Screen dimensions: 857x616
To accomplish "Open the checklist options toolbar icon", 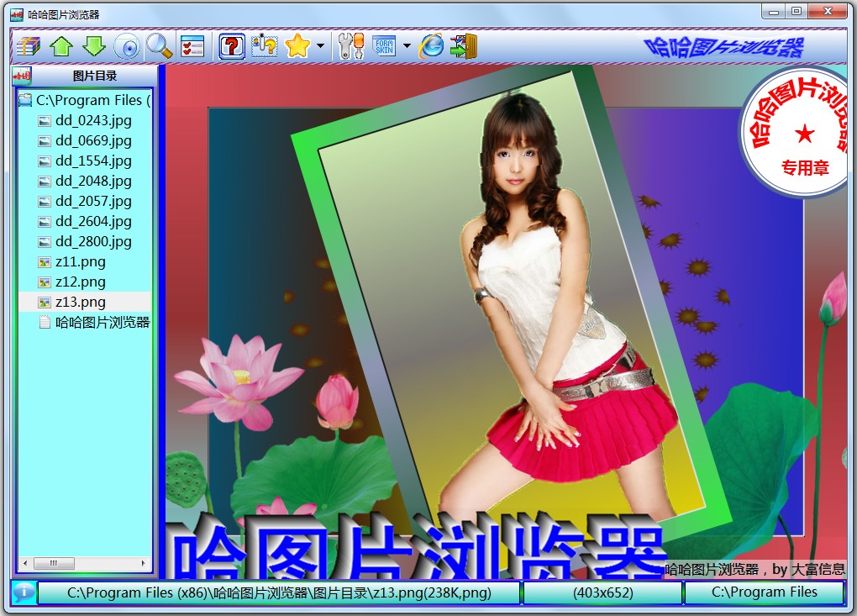I will (x=192, y=45).
